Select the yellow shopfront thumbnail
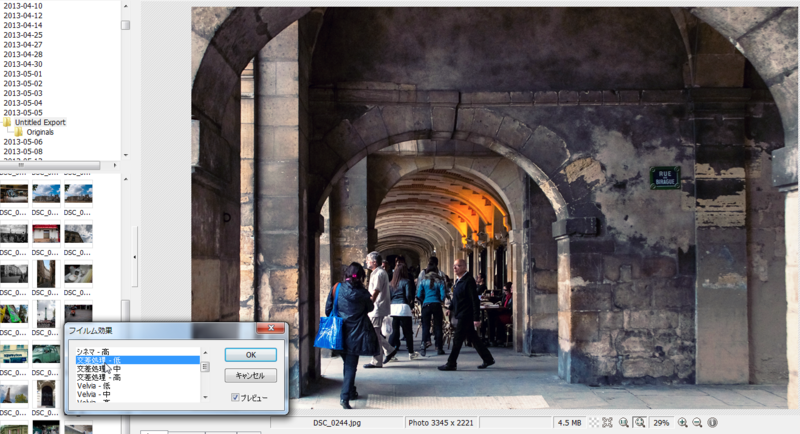Screen dimensions: 800x434 (x=14, y=354)
